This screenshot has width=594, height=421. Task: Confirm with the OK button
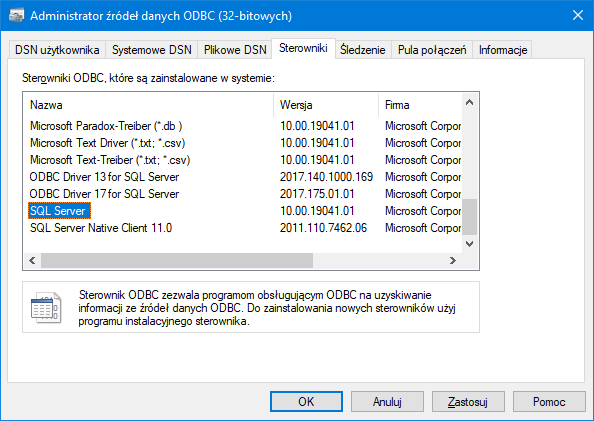tap(306, 401)
